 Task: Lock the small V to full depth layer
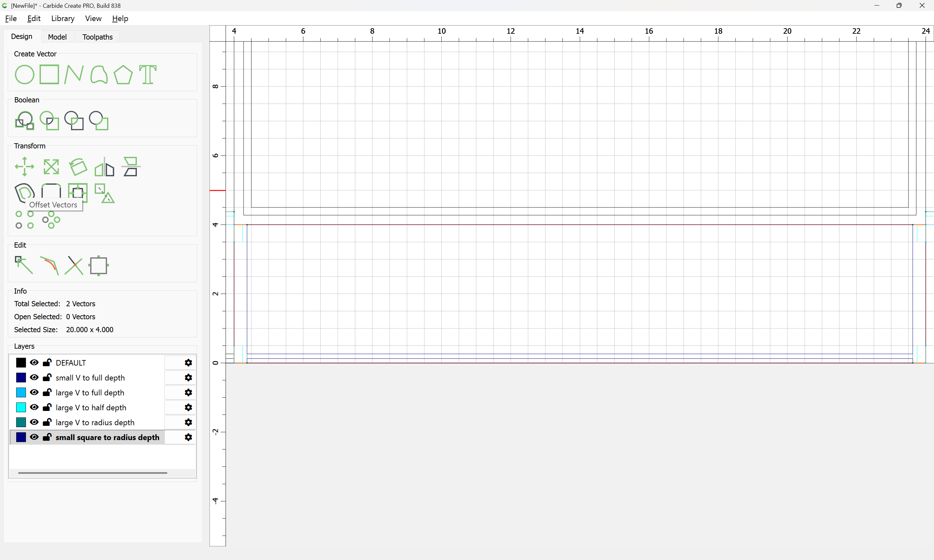47,378
